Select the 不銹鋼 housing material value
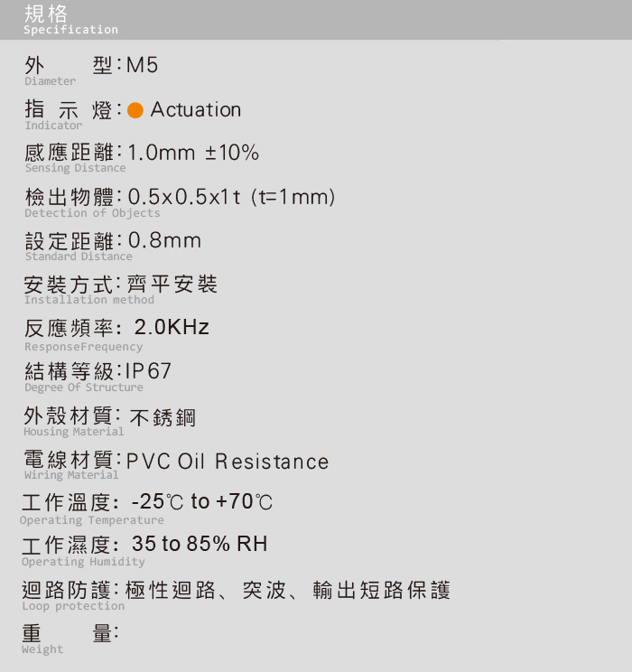Screen dimensions: 632x672 (163, 417)
